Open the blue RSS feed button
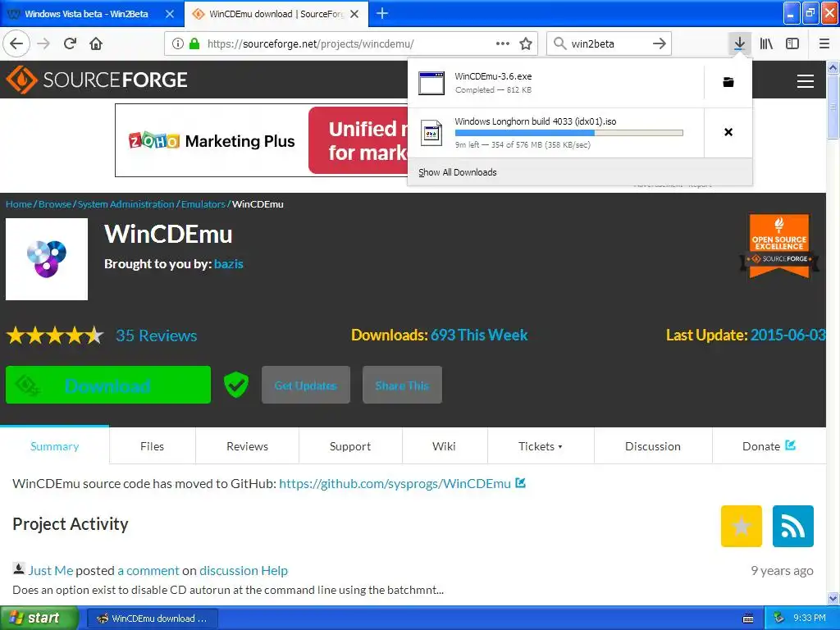This screenshot has width=840, height=630. 793,526
